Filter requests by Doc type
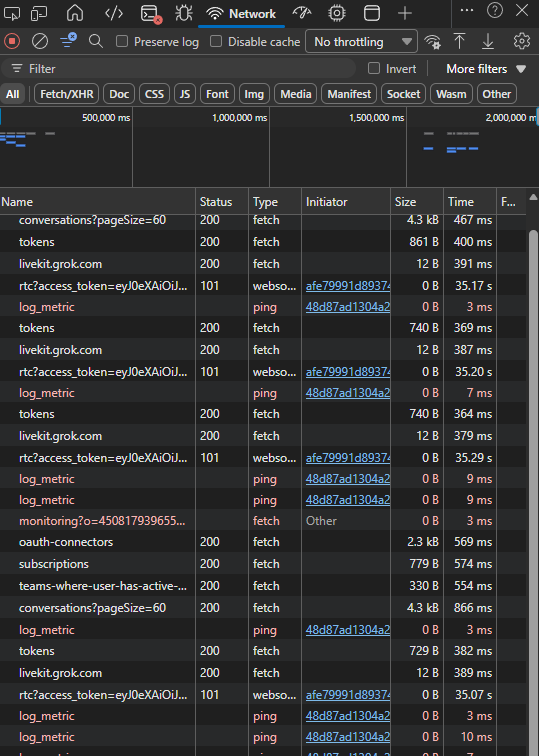 tap(119, 94)
